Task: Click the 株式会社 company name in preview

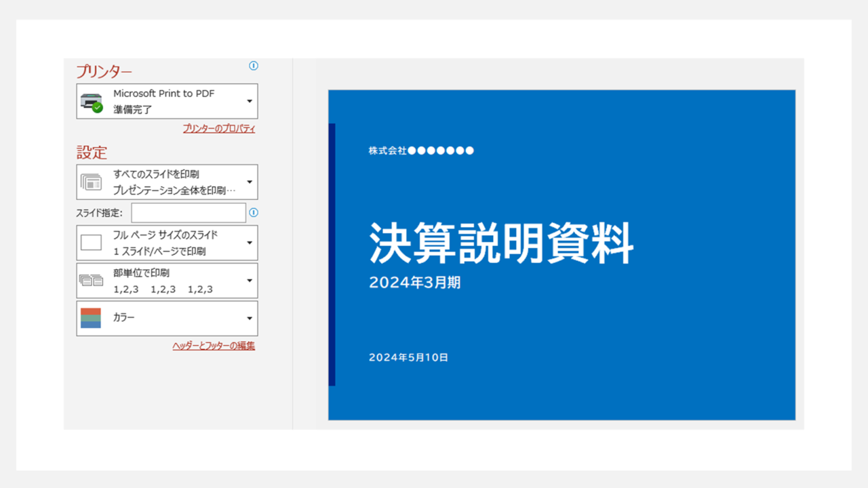Action: [x=421, y=150]
